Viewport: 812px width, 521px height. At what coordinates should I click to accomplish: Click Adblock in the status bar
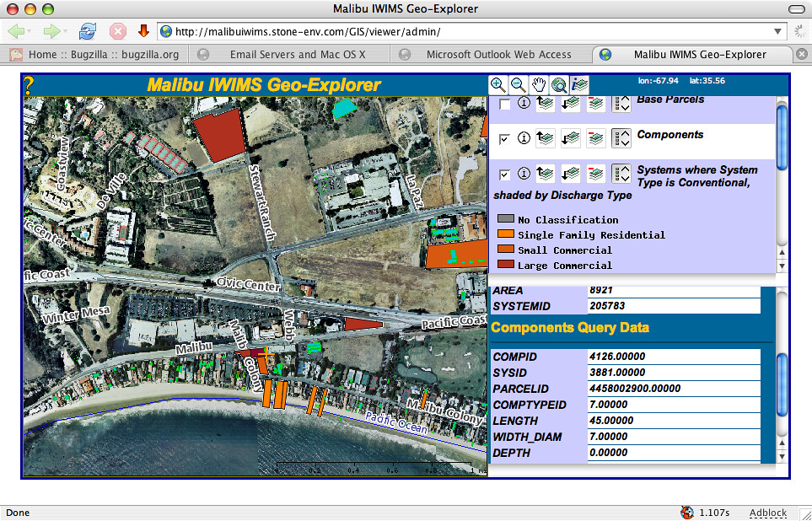pos(768,513)
